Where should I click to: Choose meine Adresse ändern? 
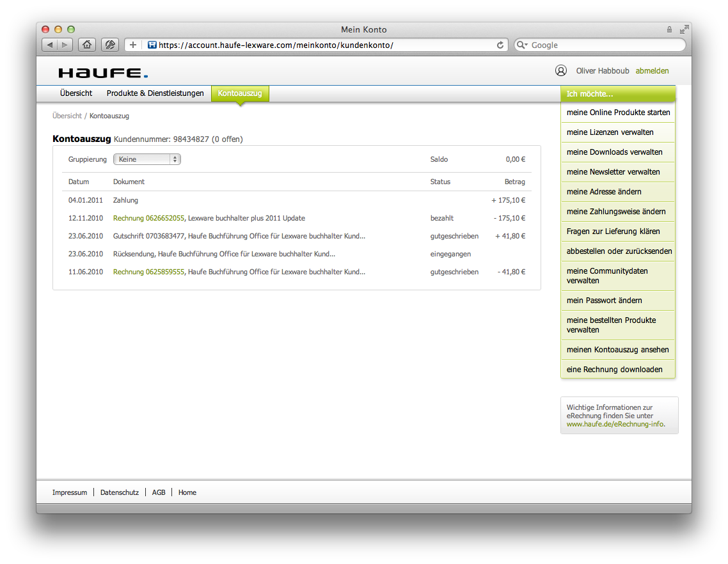pos(618,192)
